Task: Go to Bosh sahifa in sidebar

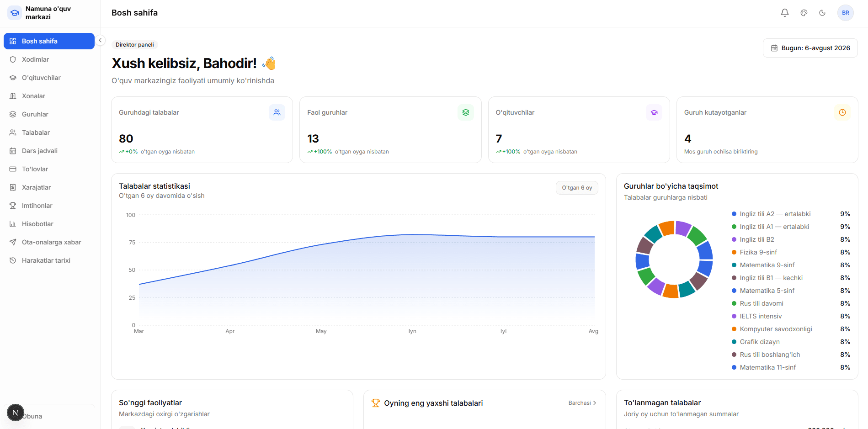Action: pyautogui.click(x=49, y=41)
